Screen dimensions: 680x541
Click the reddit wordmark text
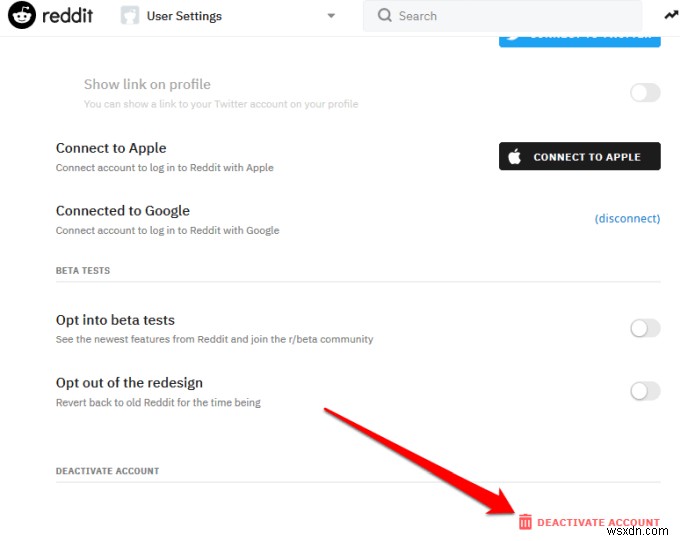coord(67,16)
